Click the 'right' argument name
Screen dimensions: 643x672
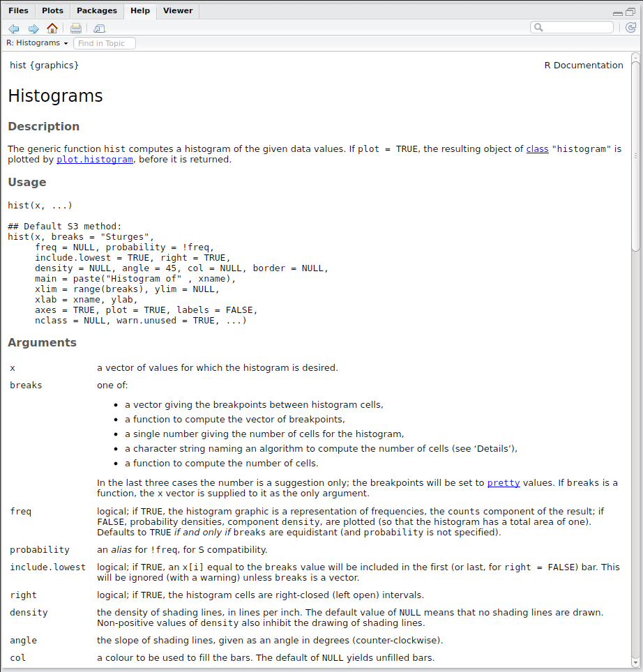[23, 595]
